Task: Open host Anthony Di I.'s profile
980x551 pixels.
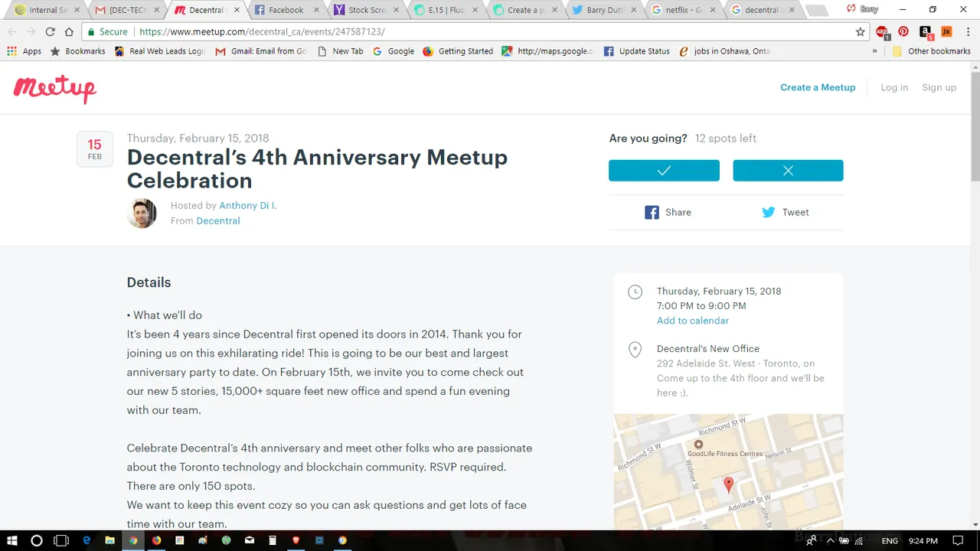Action: [248, 205]
